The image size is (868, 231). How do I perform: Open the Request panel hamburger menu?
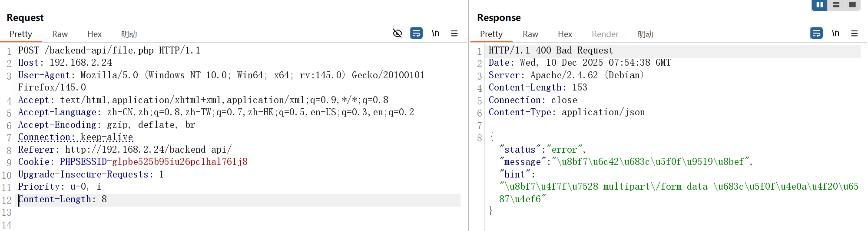pyautogui.click(x=454, y=33)
